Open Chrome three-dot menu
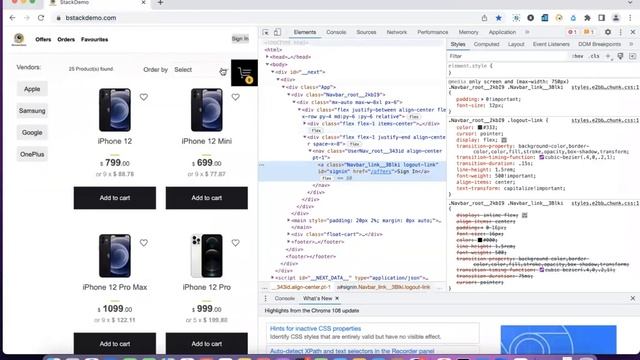 [630, 18]
